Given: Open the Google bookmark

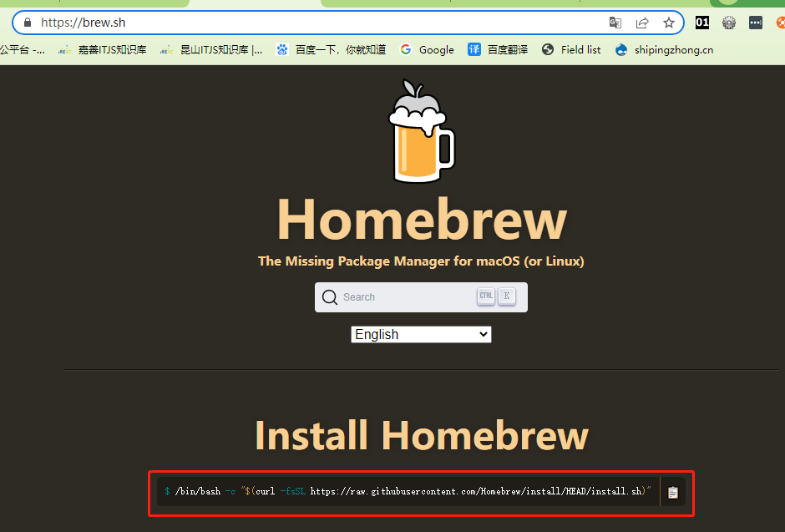Looking at the screenshot, I should tap(427, 49).
